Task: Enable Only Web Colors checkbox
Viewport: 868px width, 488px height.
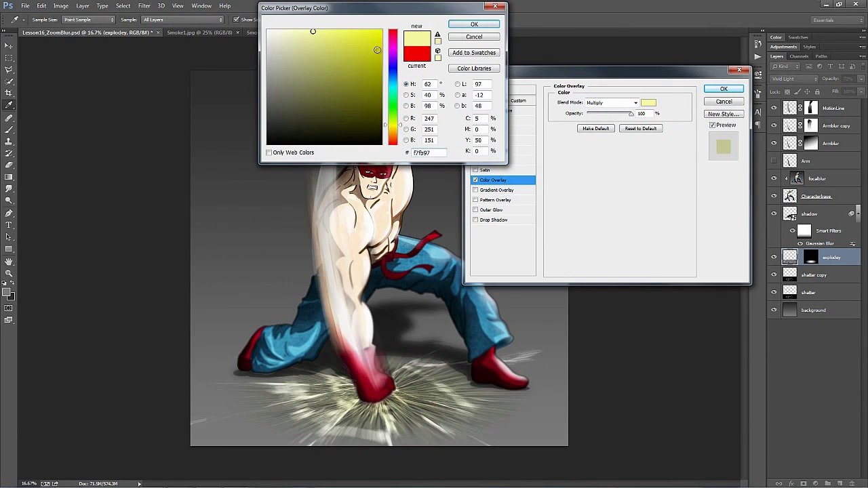Action: coord(269,152)
